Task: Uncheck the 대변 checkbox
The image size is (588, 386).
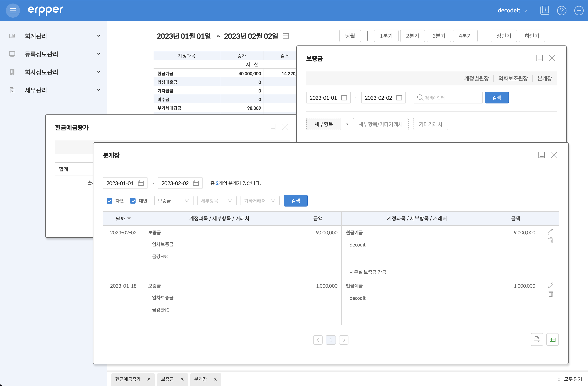Action: click(x=133, y=201)
